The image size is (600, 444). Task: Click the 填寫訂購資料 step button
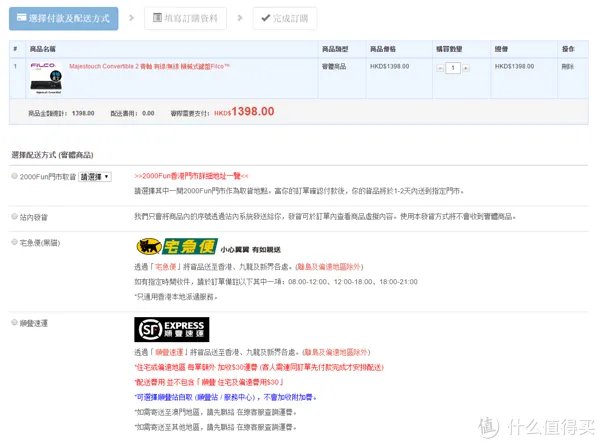click(x=185, y=18)
